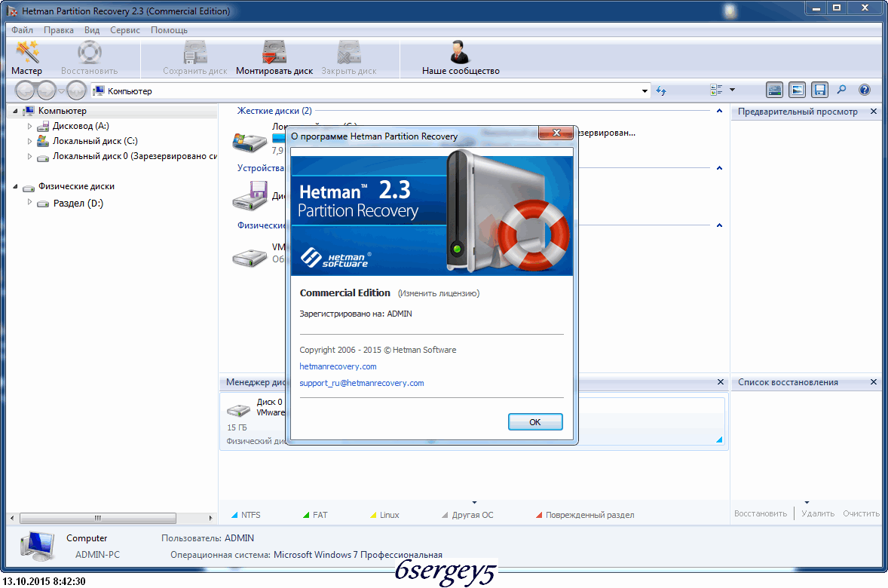
Task: Open the address bar dropdown
Action: (645, 90)
